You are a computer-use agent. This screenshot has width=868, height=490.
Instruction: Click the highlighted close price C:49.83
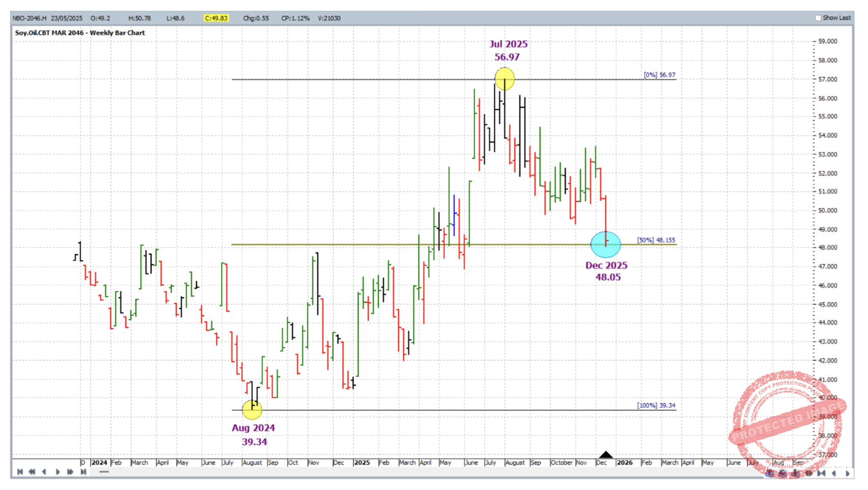216,18
